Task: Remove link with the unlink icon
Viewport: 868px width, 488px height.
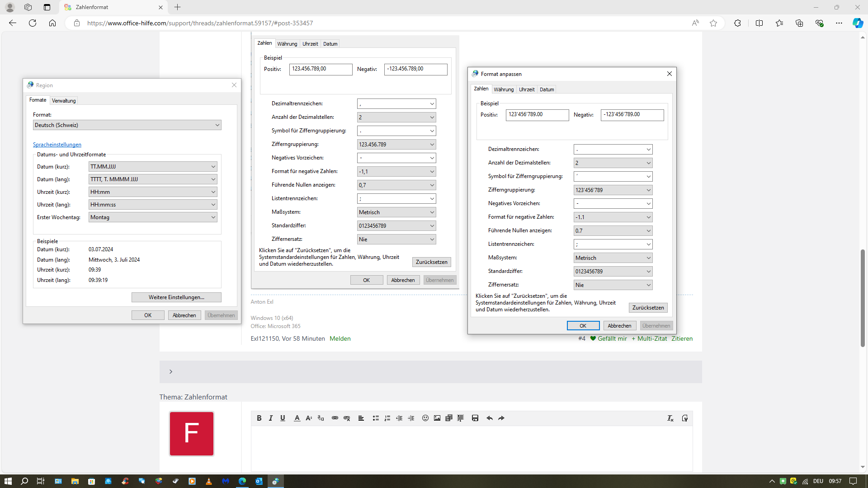Action: pyautogui.click(x=347, y=418)
